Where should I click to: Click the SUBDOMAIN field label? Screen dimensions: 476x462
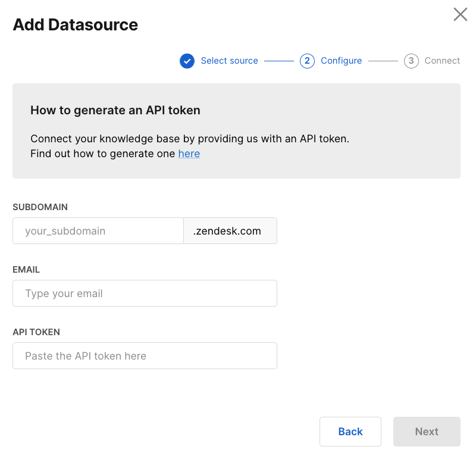pyautogui.click(x=40, y=207)
